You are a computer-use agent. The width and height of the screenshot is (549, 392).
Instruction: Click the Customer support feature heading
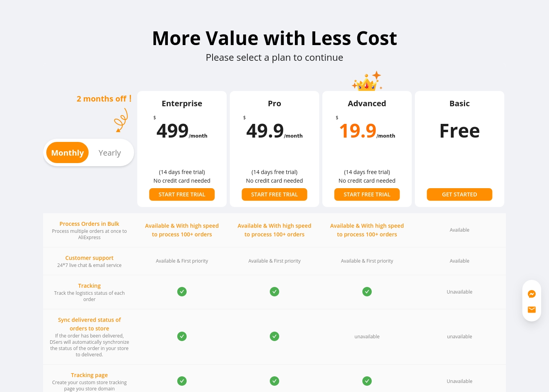[x=89, y=258]
